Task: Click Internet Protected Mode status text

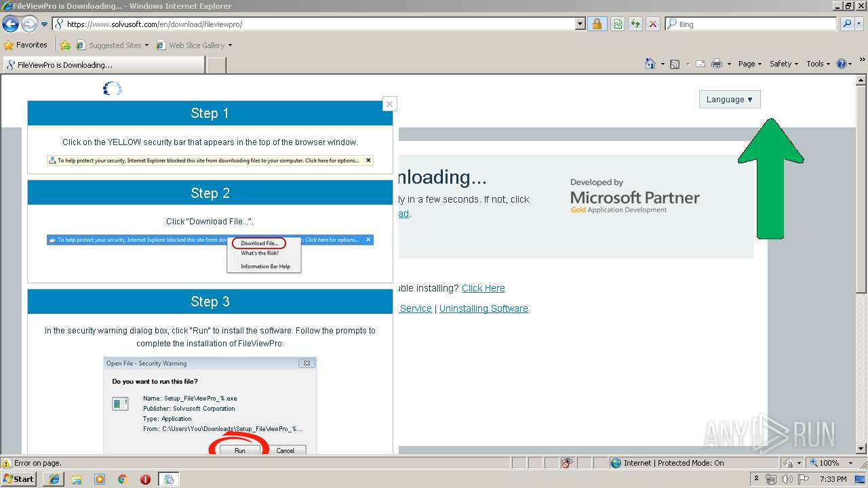Action: click(x=673, y=463)
